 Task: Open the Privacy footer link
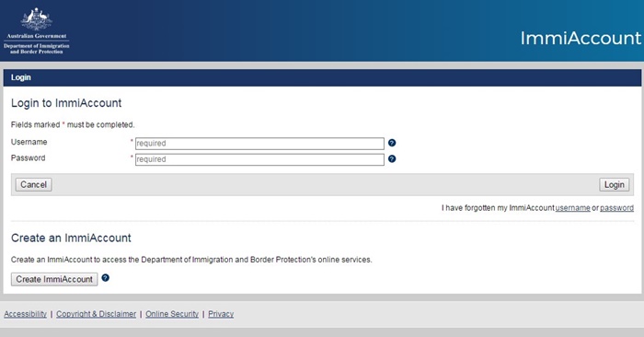point(221,314)
